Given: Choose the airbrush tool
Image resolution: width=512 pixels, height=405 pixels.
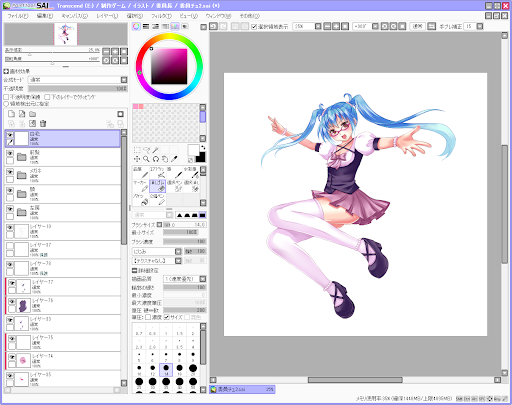Looking at the screenshot, I should coord(158,173).
